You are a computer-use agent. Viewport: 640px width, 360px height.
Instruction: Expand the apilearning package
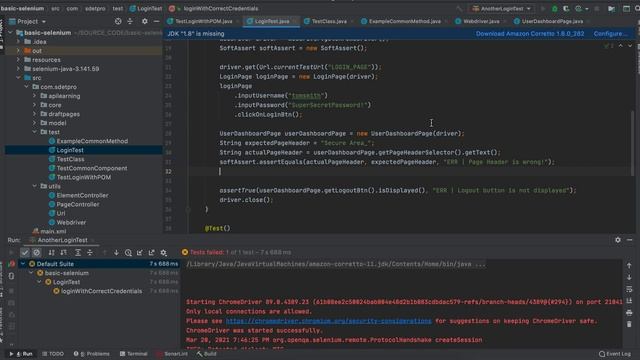tap(35, 96)
